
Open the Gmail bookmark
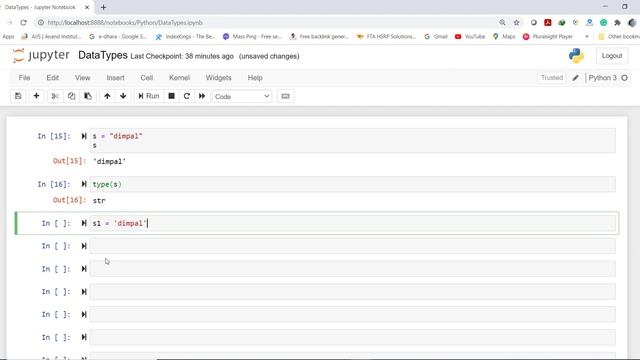[x=436, y=37]
